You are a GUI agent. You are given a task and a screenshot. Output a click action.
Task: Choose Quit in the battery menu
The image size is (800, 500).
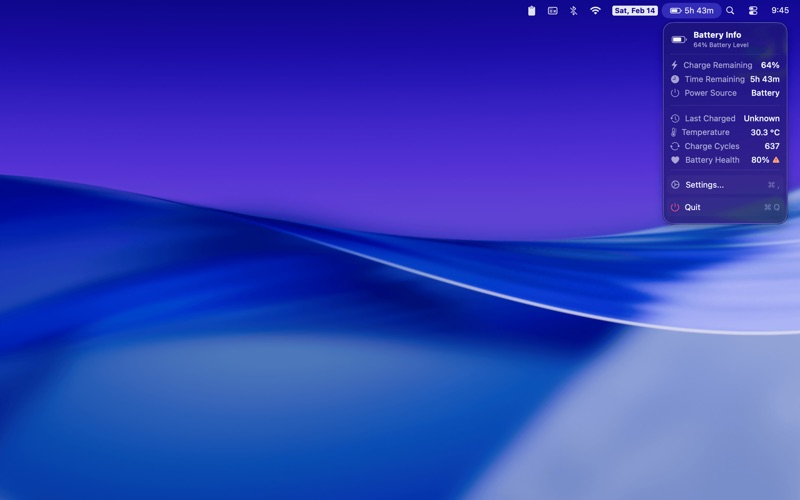[x=725, y=207]
